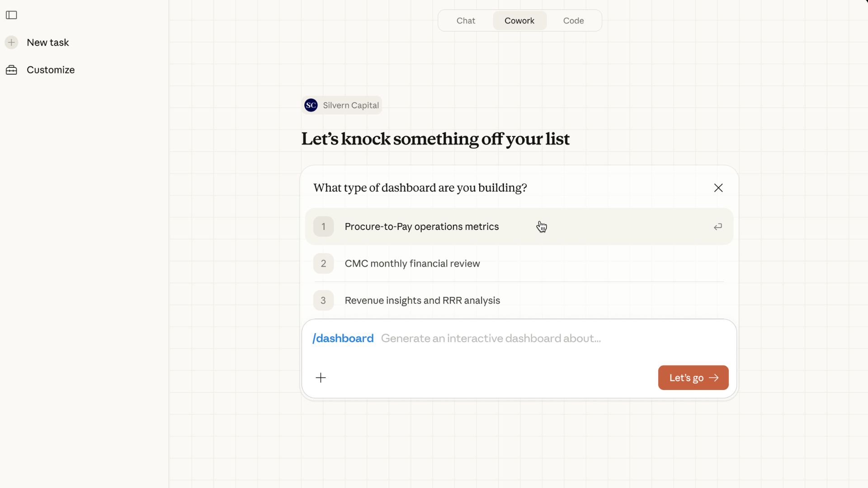This screenshot has height=488, width=868.
Task: Click the number 3 badge
Action: click(x=323, y=300)
